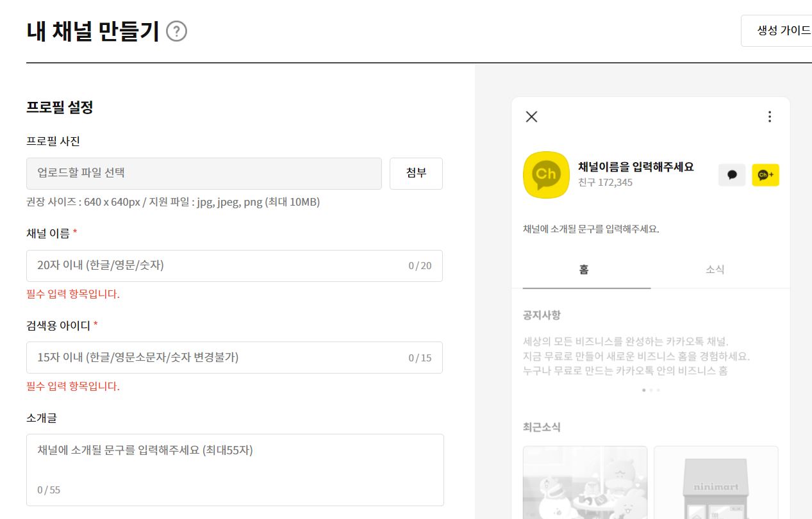Tap the yellow Ch+ add channel button
812x519 pixels.
765,175
